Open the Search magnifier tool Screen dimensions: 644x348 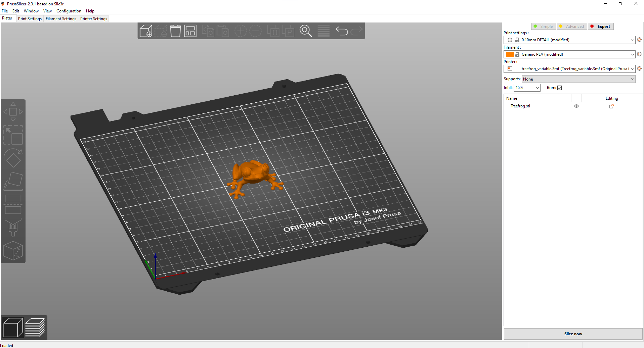[x=306, y=31]
